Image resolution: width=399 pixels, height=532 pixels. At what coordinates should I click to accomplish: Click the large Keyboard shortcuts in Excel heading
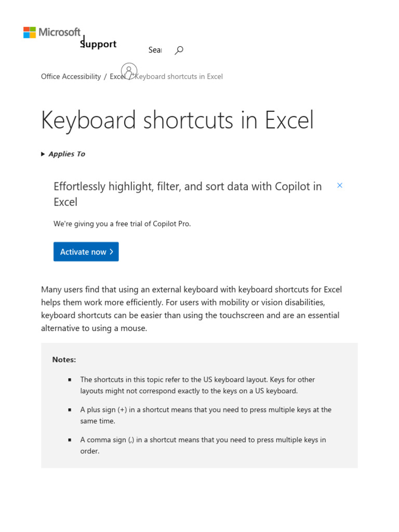pos(177,120)
